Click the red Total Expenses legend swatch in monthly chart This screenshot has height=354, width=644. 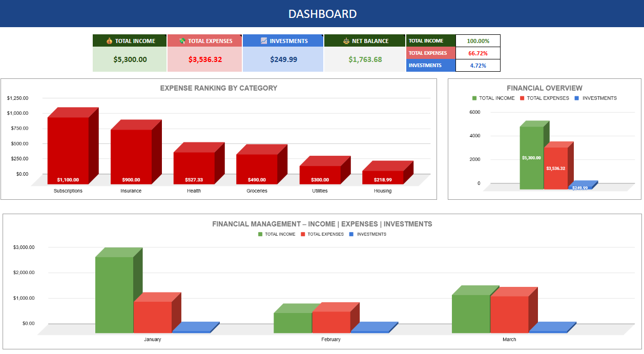302,234
